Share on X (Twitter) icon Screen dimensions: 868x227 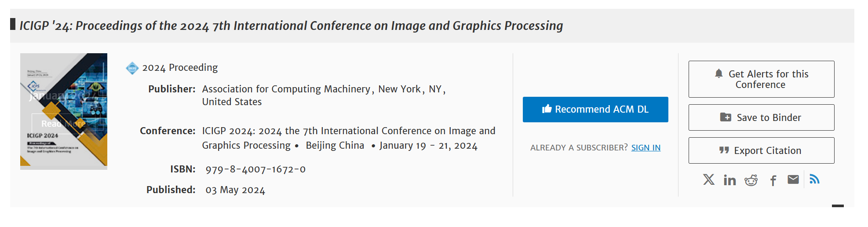[x=708, y=179]
